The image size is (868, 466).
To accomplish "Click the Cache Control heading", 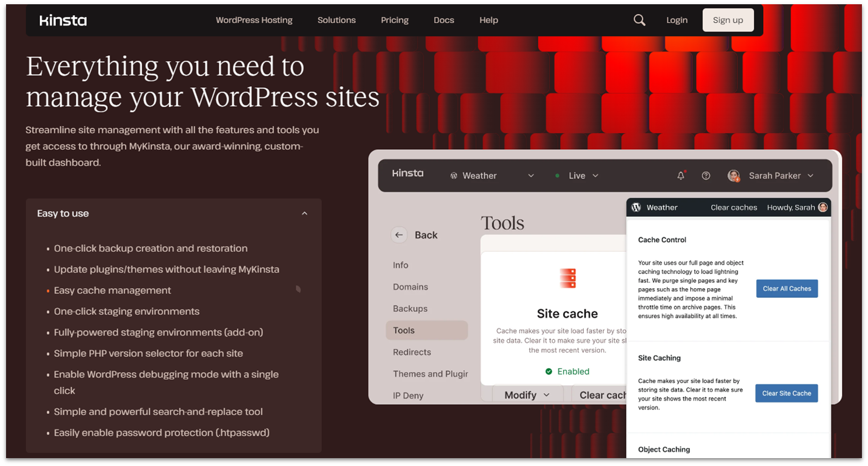I will pos(662,240).
